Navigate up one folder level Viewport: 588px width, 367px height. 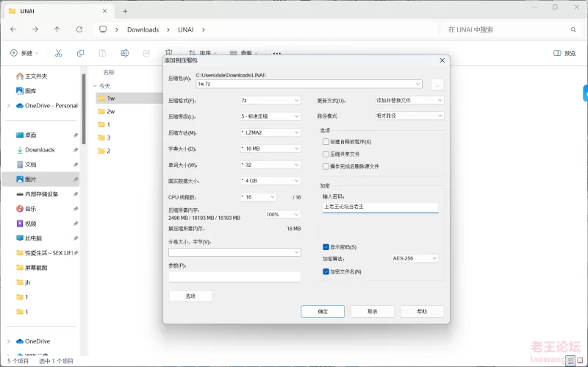(x=57, y=29)
